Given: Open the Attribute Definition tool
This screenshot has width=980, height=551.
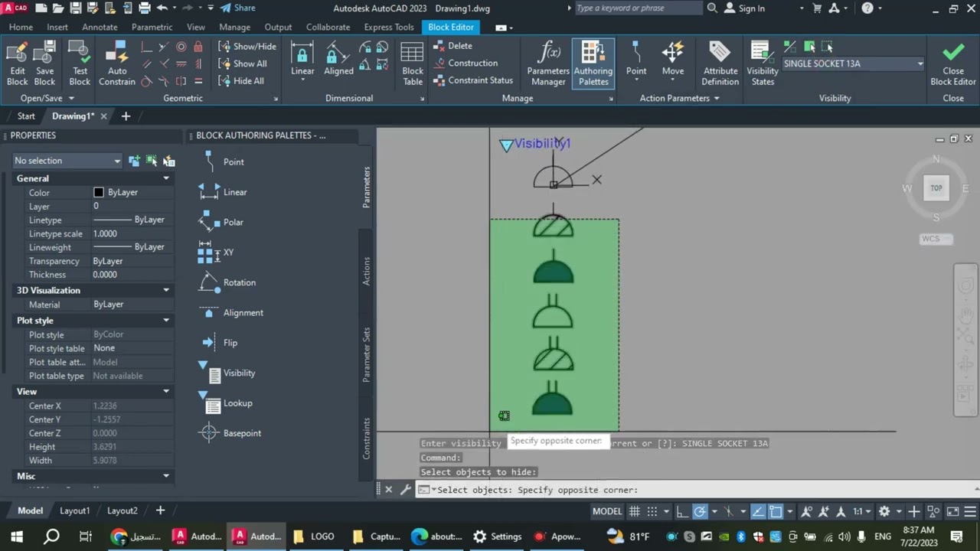Looking at the screenshot, I should [720, 64].
